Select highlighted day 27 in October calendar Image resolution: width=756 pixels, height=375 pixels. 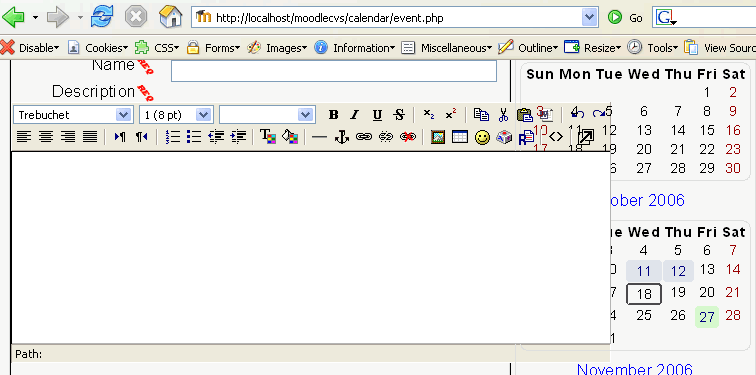(707, 317)
